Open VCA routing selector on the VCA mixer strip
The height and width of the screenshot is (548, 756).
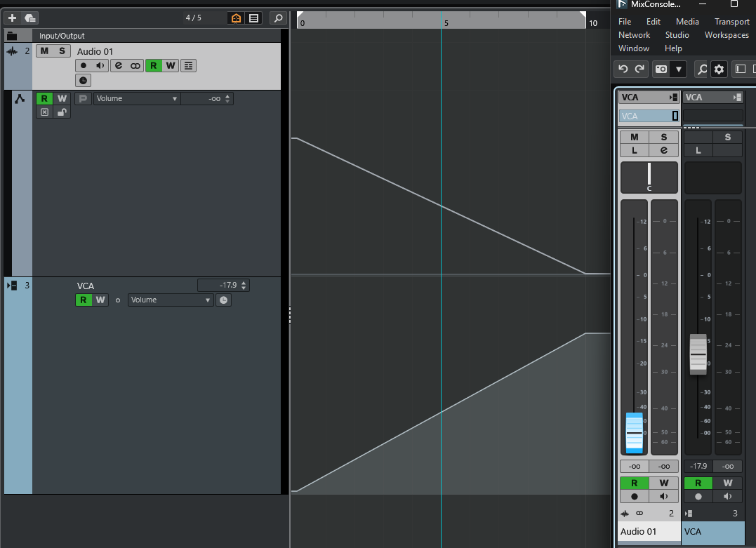click(713, 98)
